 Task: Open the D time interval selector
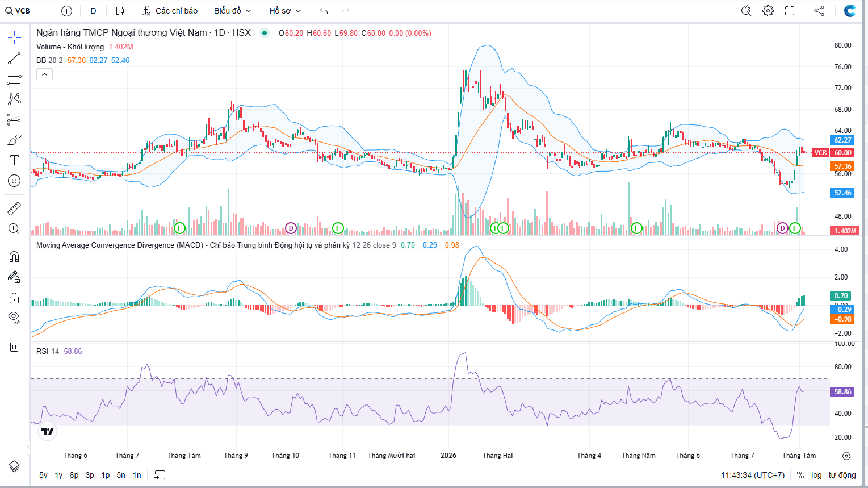click(93, 11)
